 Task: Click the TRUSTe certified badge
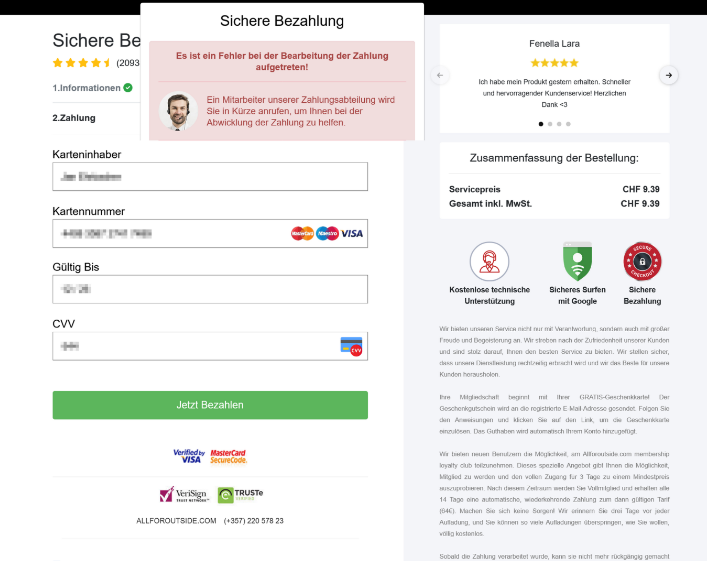240,495
